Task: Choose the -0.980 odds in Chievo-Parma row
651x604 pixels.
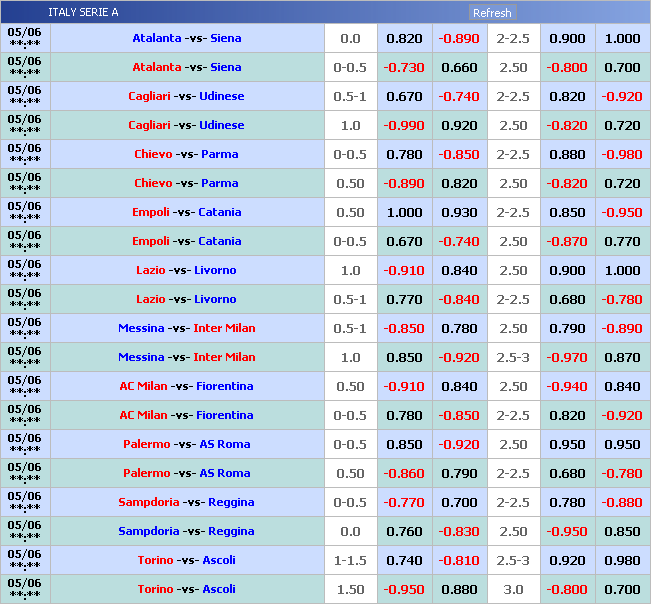Action: pyautogui.click(x=622, y=155)
